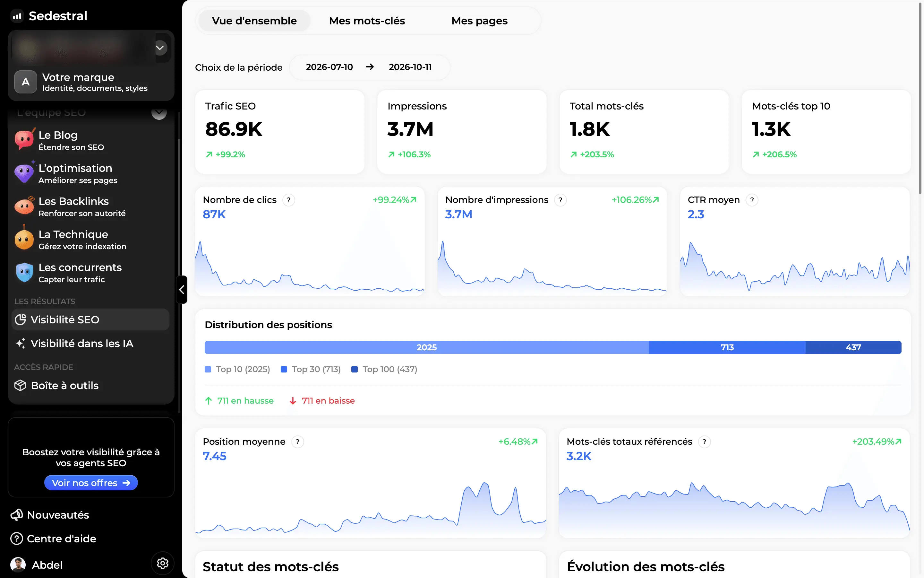Collapse the L'équipe SEO section chevron
924x578 pixels.
coord(159,112)
